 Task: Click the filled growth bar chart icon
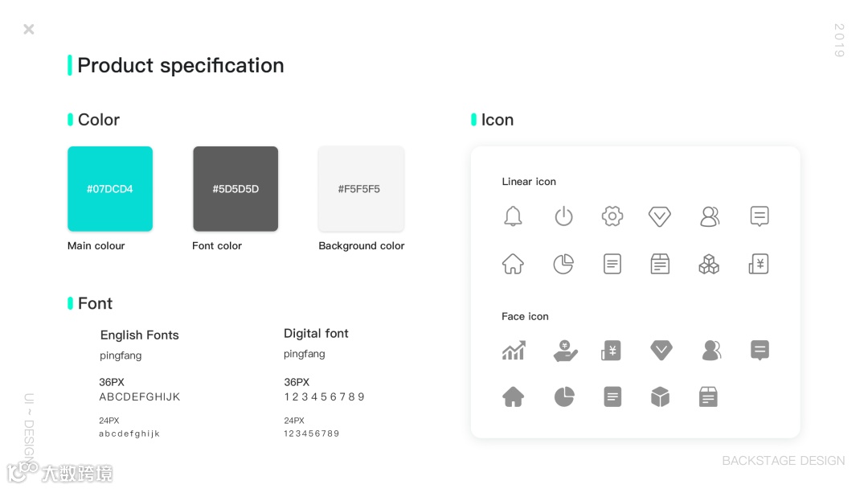pos(514,350)
